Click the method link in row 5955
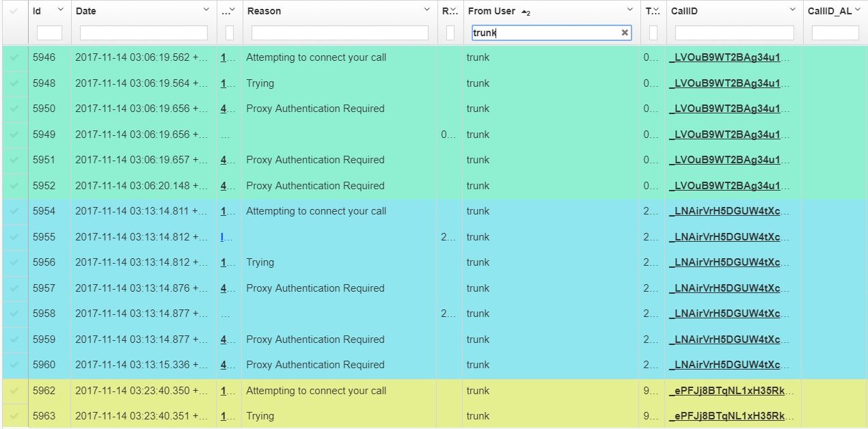Screen dimensions: 868x429 pos(223,237)
